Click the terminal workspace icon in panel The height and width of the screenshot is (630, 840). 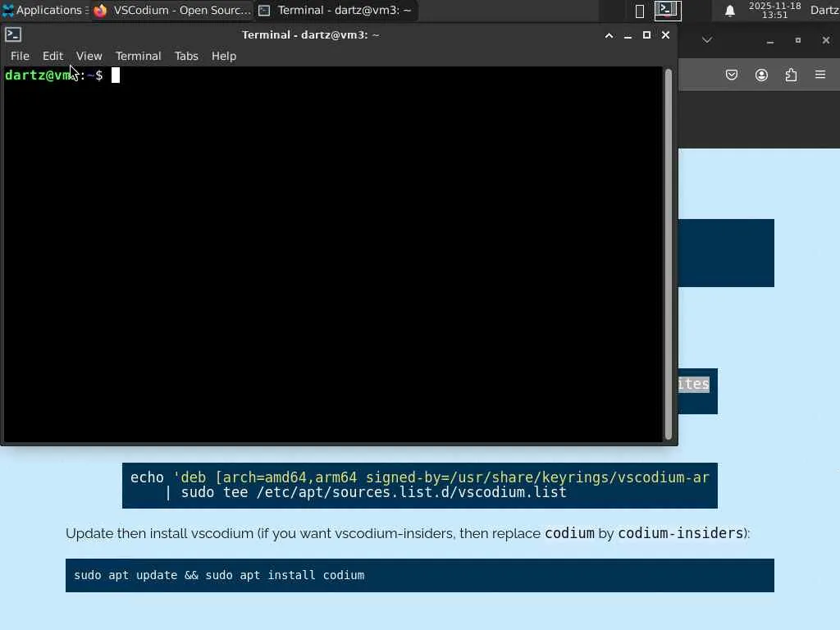(668, 10)
